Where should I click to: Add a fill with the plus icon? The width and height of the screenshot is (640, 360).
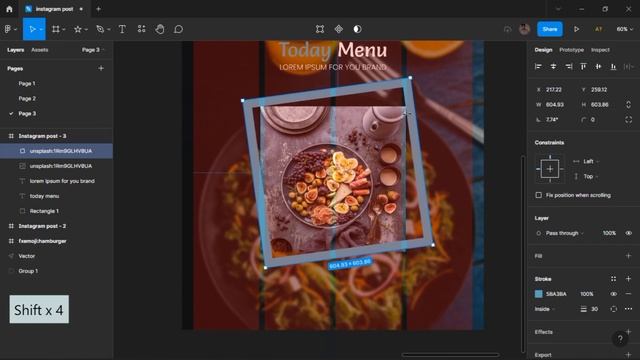(628, 256)
